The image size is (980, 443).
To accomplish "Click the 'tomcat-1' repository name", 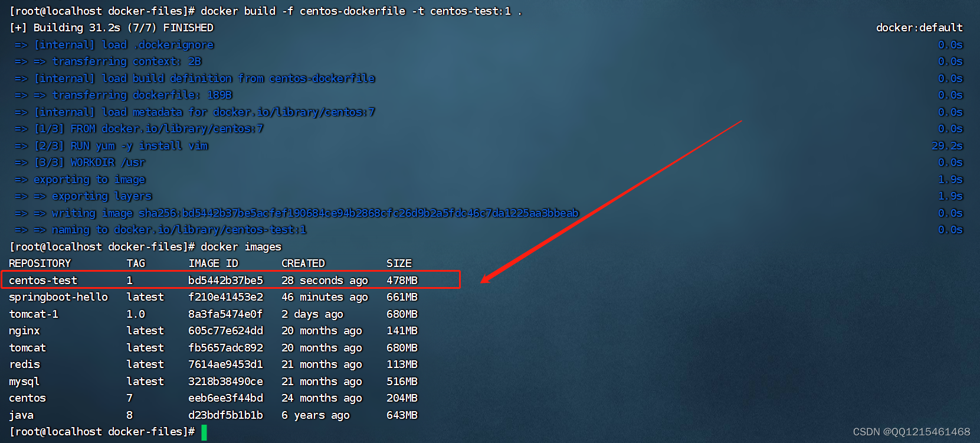I will [34, 314].
